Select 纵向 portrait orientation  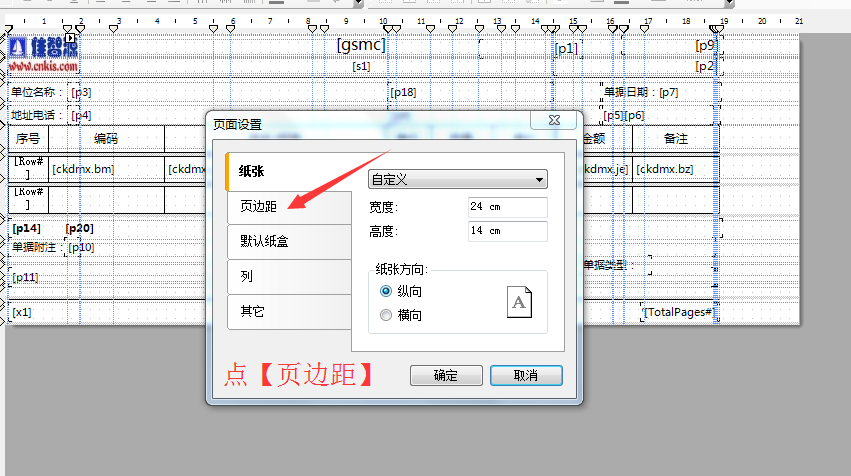386,291
